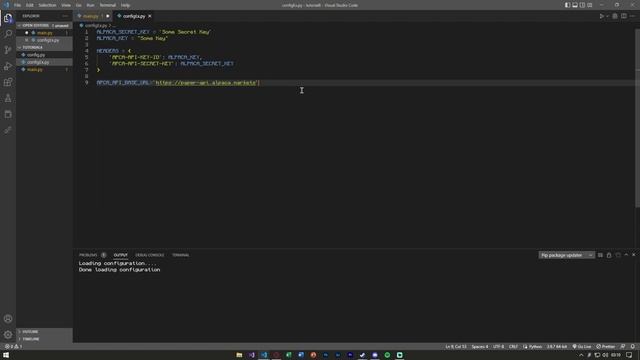Toggle primary side bar layout icon
Screen dimensions: 640x360
pos(567,5)
